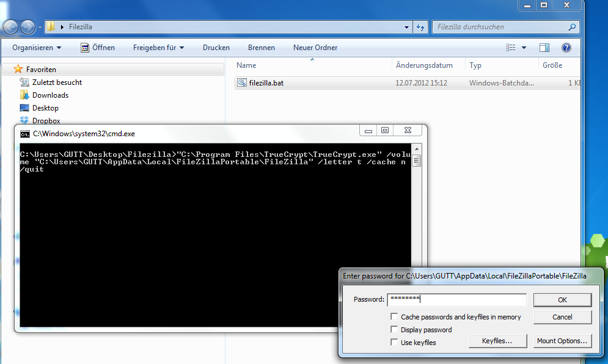Click the 12.07.2012 15:12 date cell

click(421, 83)
